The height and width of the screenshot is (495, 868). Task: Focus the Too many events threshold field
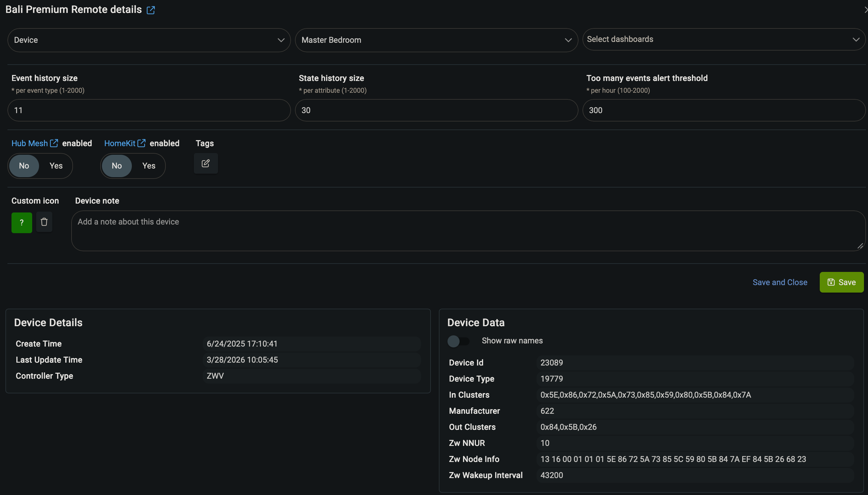[x=724, y=111]
